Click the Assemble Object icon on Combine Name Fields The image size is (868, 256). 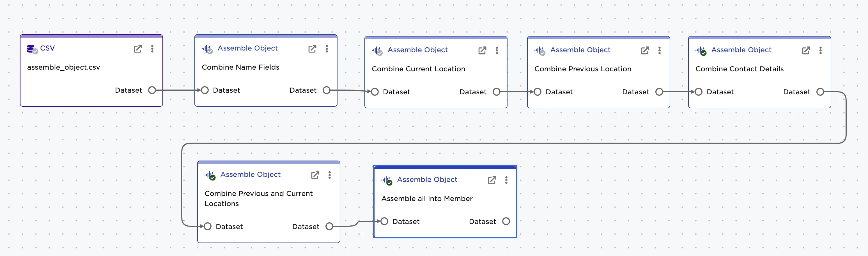coord(206,48)
